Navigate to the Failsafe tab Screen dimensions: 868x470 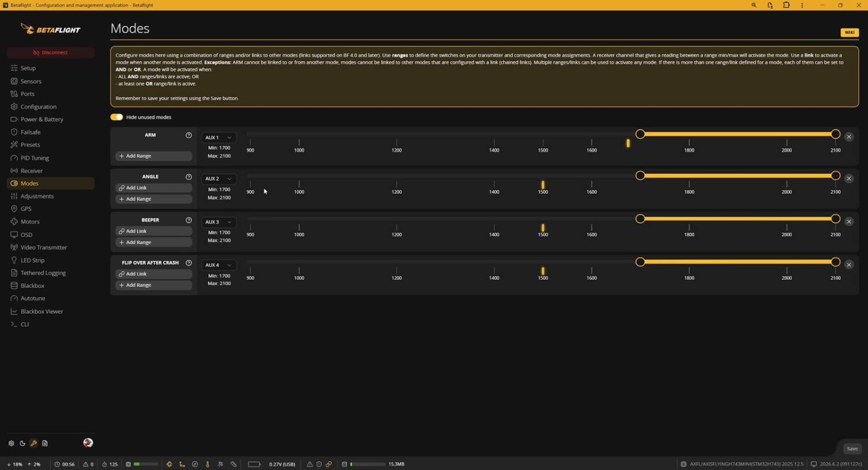50,132
